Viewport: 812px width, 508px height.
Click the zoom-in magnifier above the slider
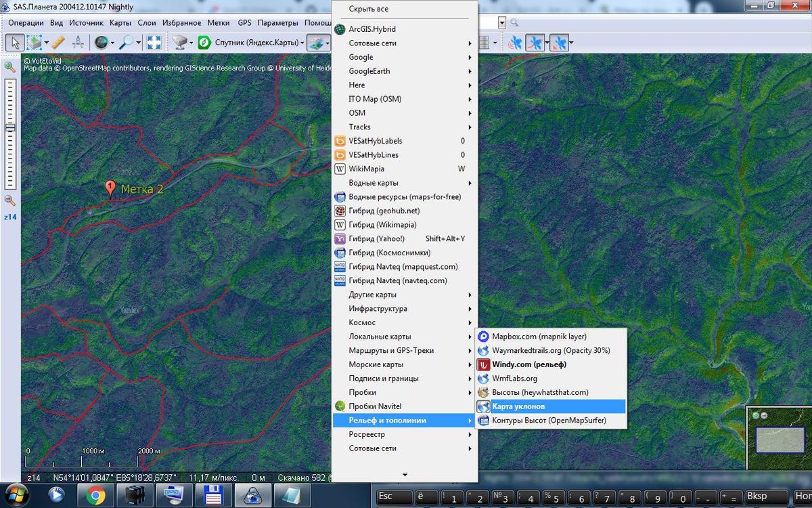point(9,66)
